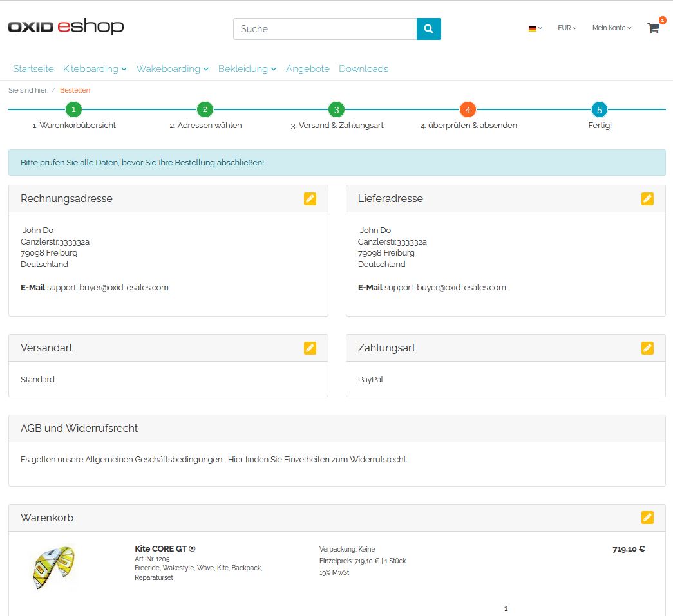Open the German flag language dropdown

pyautogui.click(x=535, y=28)
